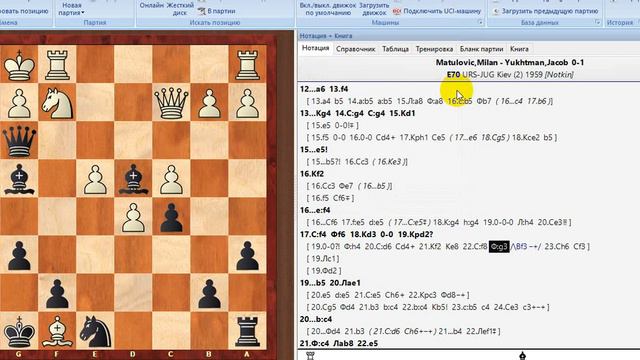Click the Загрузить предыдущую партию icon
This screenshot has height=360, width=640.
point(496,11)
